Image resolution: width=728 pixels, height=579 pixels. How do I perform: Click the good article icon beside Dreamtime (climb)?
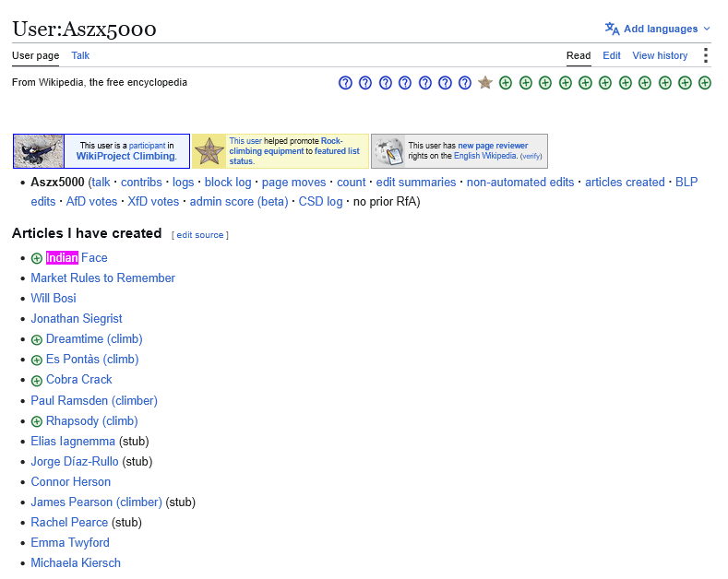point(37,339)
